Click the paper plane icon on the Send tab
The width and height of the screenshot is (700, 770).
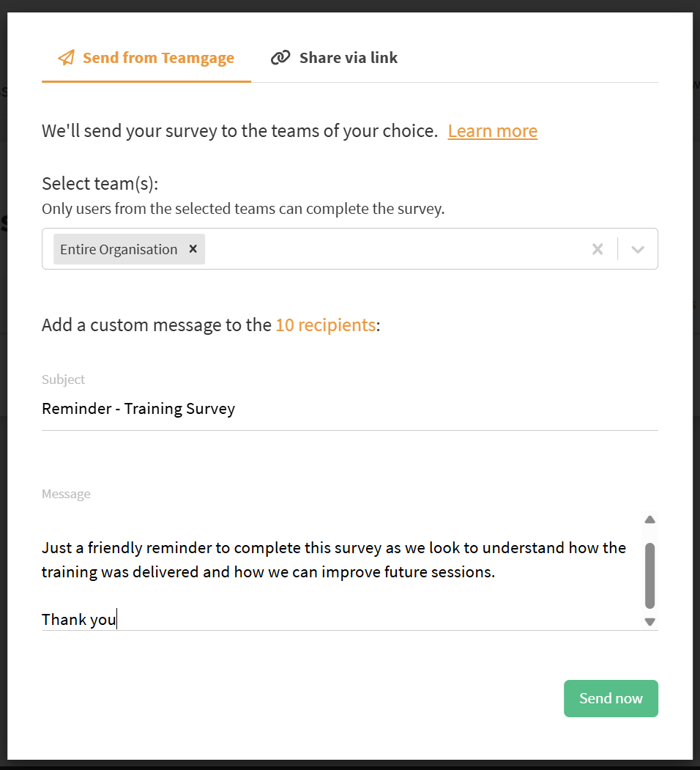66,58
